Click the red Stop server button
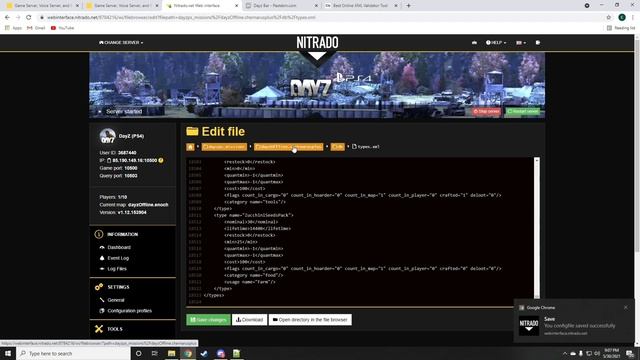640x360 pixels. point(486,111)
